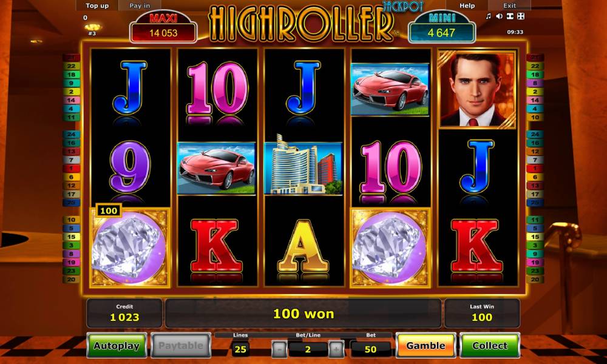The image size is (607, 364).
Task: Open the Help menu
Action: (x=467, y=5)
